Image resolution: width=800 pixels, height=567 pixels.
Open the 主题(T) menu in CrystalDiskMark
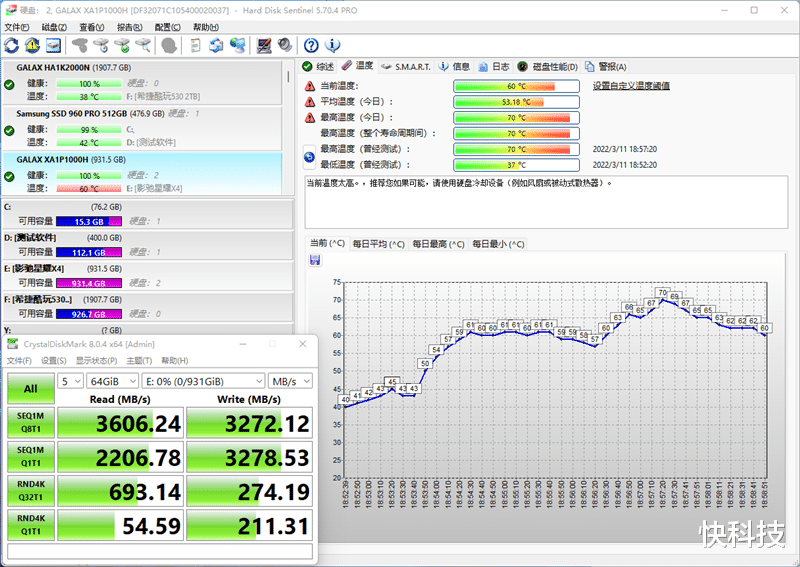(139, 360)
